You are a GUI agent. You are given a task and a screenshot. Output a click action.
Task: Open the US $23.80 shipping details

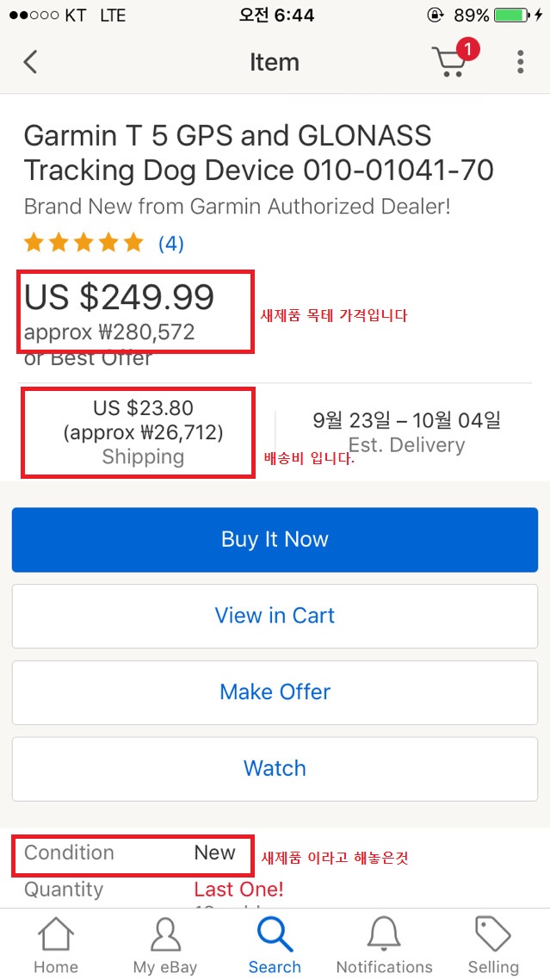[143, 431]
